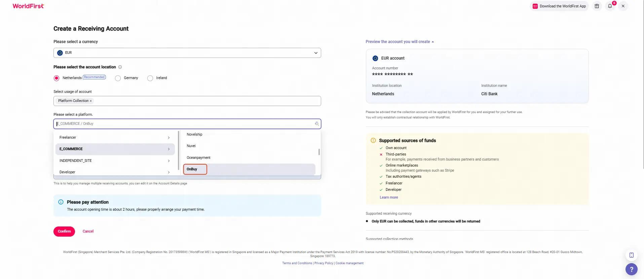644x279 pixels.
Task: Click Download the WorldFirst App button
Action: (x=559, y=6)
